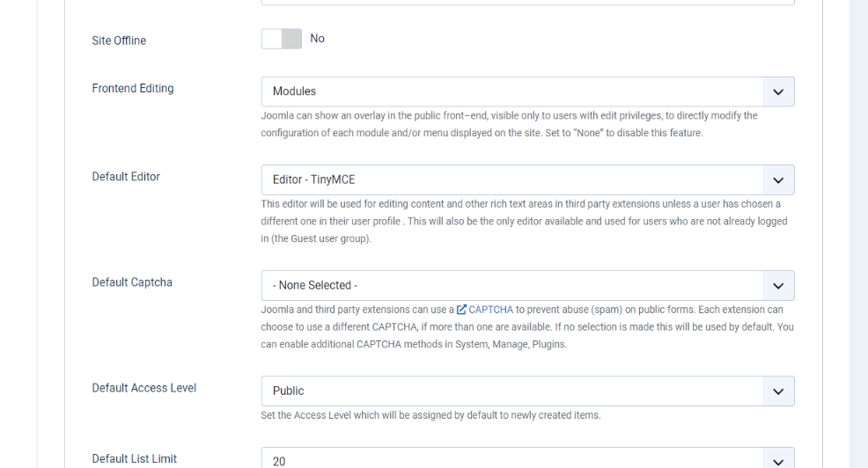
Task: Open the Default Captcha None Selected dropdown
Action: coord(527,285)
